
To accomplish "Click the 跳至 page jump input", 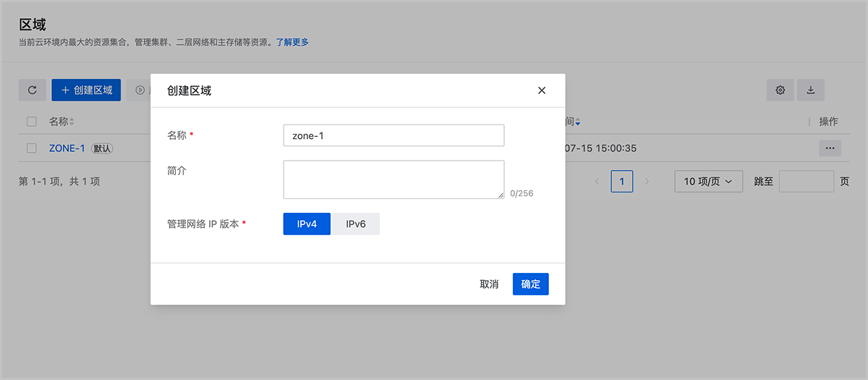I will click(x=807, y=182).
